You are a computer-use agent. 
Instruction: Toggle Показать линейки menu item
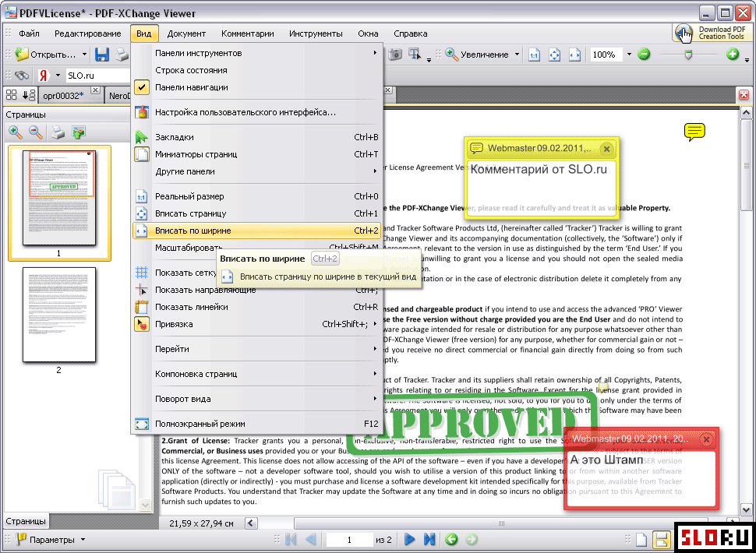[257, 307]
